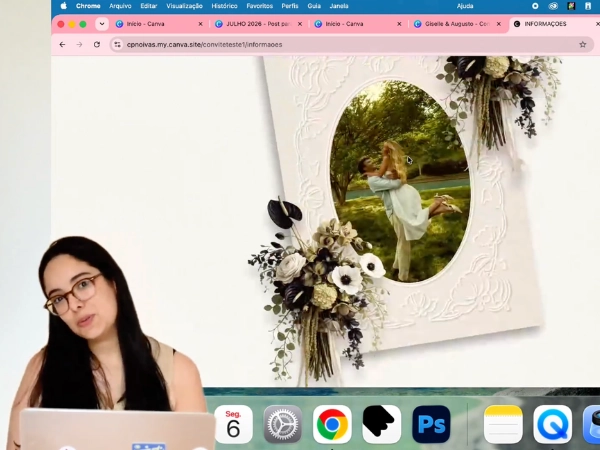Open the Apple menu
The height and width of the screenshot is (450, 600).
[64, 6]
